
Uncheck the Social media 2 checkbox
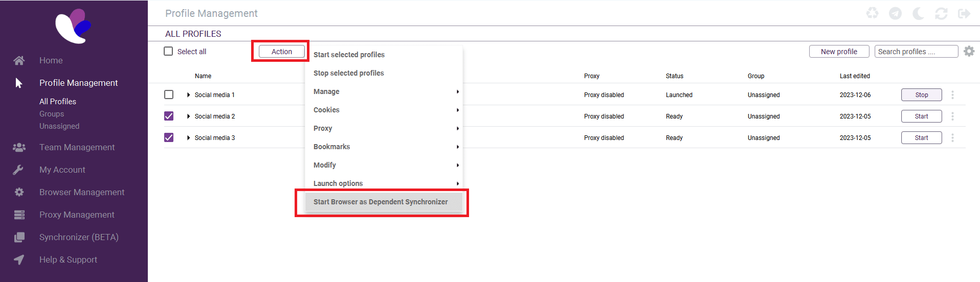[169, 116]
